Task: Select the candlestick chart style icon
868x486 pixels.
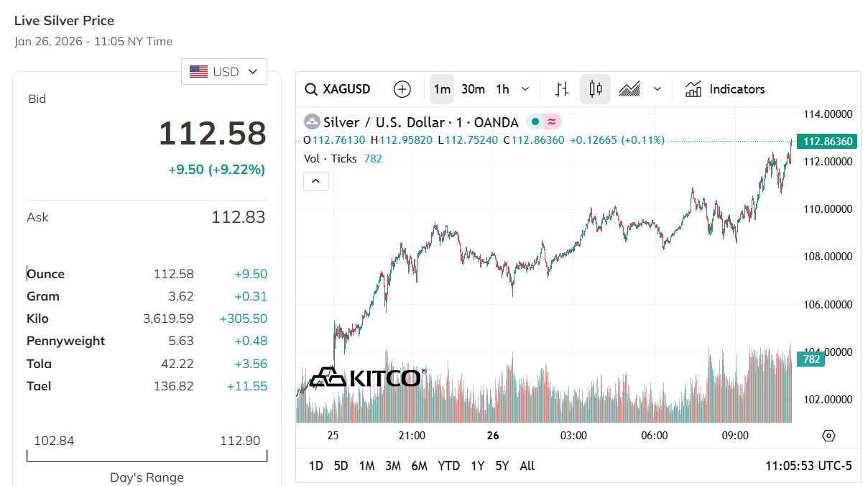Action: coord(595,89)
